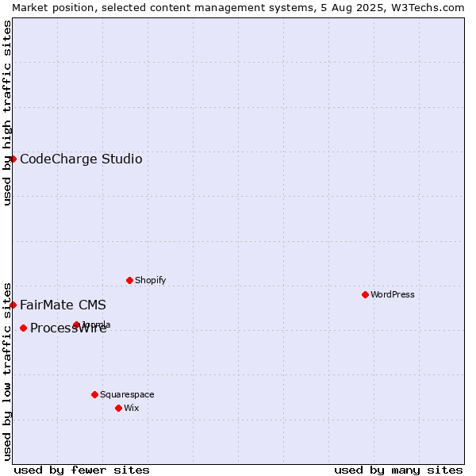This screenshot has height=476, width=476.
Task: Click the 'used by fewer sites' axis label
Action: click(82, 470)
